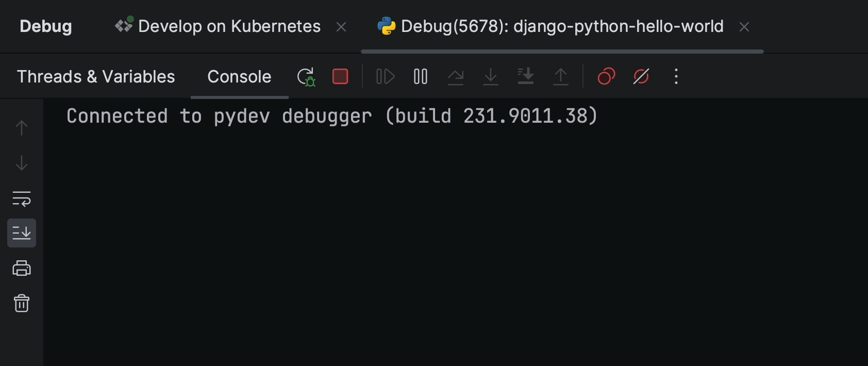The width and height of the screenshot is (868, 366).
Task: Rerun the debug session
Action: pyautogui.click(x=306, y=77)
